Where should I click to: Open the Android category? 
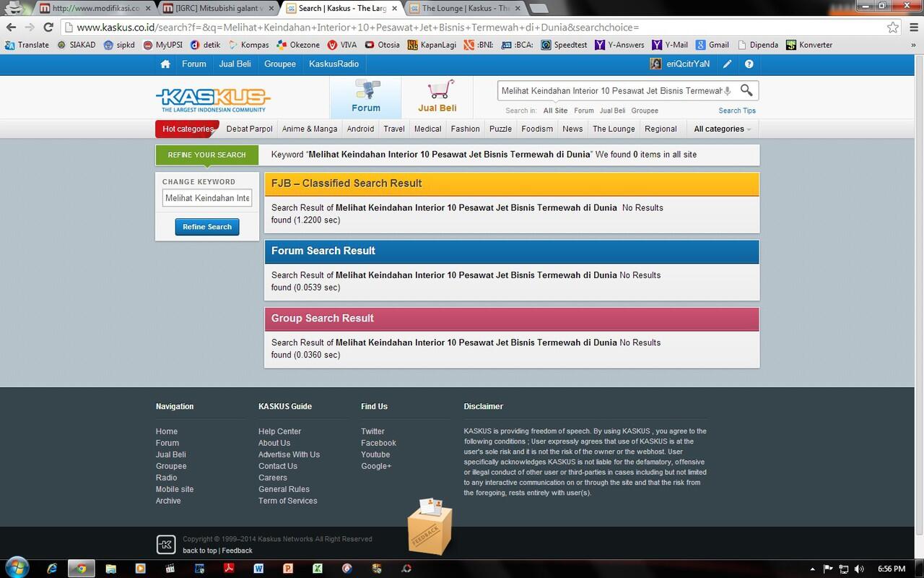[x=360, y=129]
